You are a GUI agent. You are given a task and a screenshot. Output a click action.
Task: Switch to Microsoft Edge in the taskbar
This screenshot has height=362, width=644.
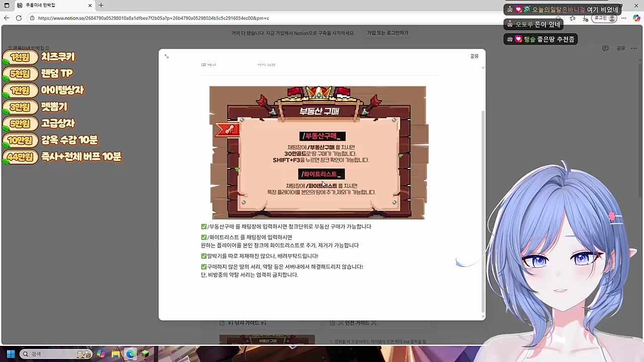(130, 354)
